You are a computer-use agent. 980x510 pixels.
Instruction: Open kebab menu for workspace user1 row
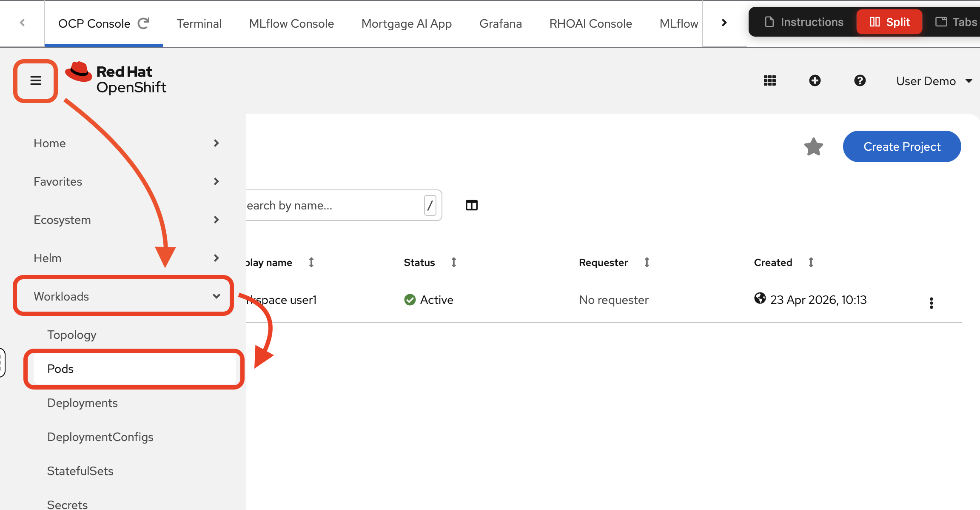[x=932, y=303]
